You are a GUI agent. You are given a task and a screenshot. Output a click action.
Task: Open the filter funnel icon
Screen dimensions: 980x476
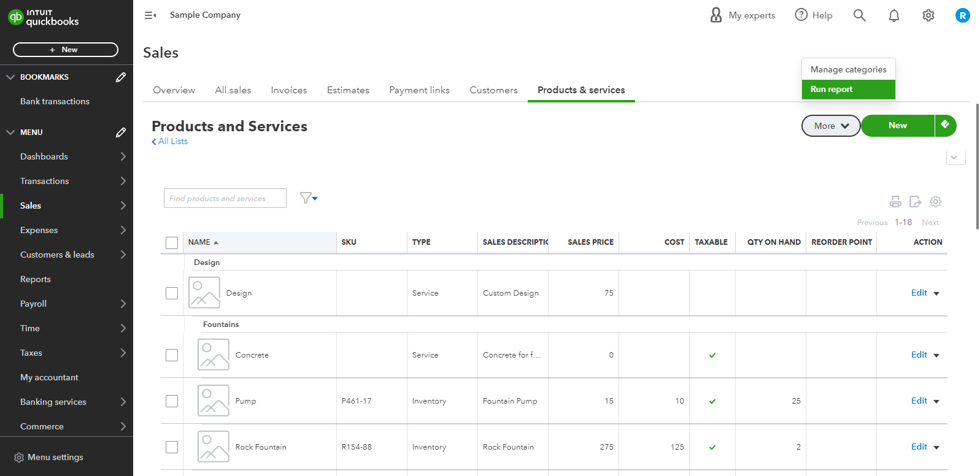click(x=307, y=198)
